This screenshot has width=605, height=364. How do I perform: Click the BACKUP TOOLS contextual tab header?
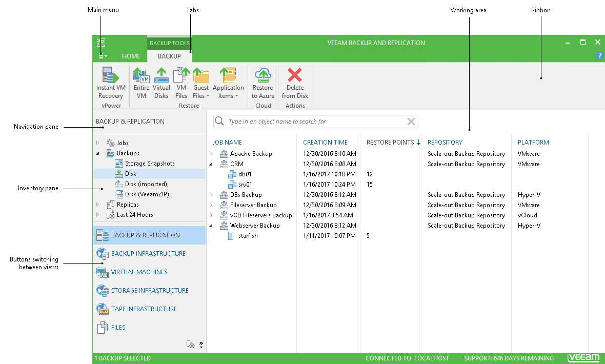coord(169,43)
